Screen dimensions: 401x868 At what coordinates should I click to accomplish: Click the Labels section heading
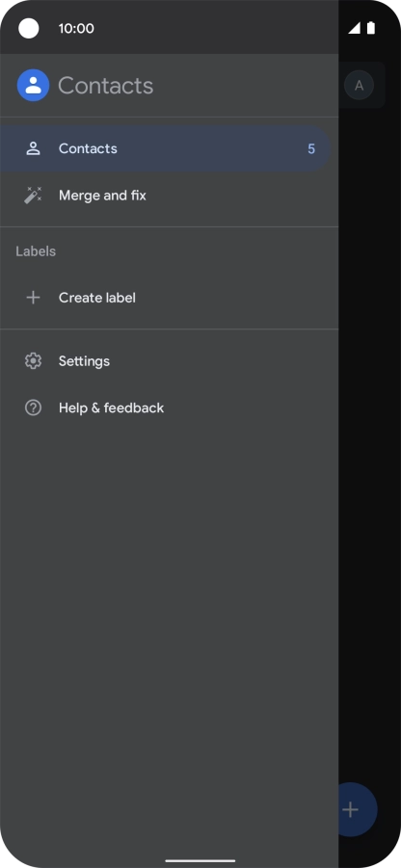tap(36, 251)
